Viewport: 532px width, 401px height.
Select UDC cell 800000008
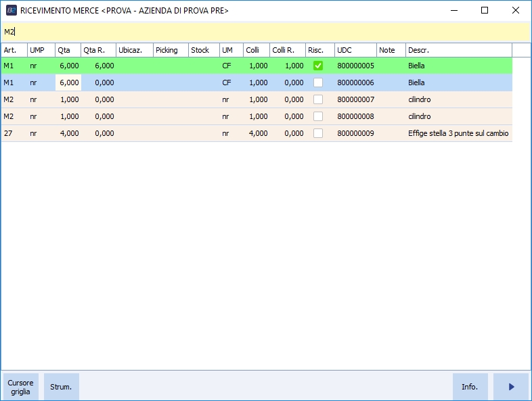tap(355, 116)
